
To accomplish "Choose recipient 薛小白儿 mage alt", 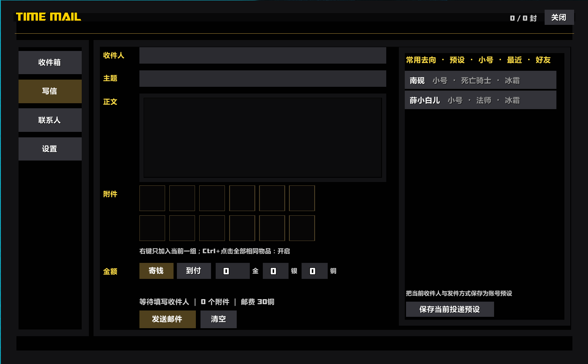I will (x=481, y=100).
